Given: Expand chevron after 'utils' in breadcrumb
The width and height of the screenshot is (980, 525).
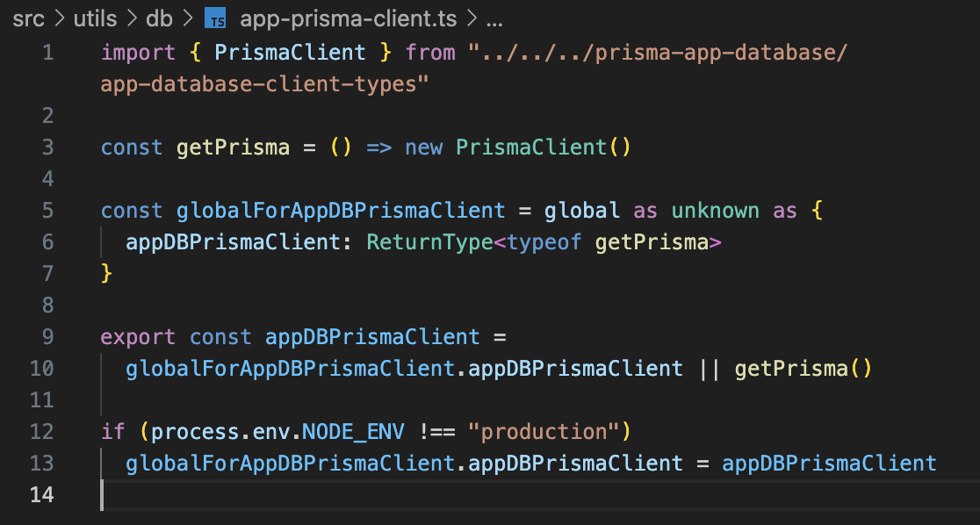Looking at the screenshot, I should coord(132,18).
